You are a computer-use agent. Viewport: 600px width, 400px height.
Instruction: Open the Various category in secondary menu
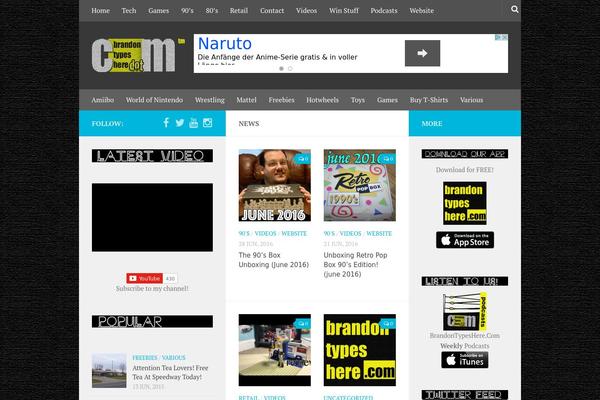(471, 100)
